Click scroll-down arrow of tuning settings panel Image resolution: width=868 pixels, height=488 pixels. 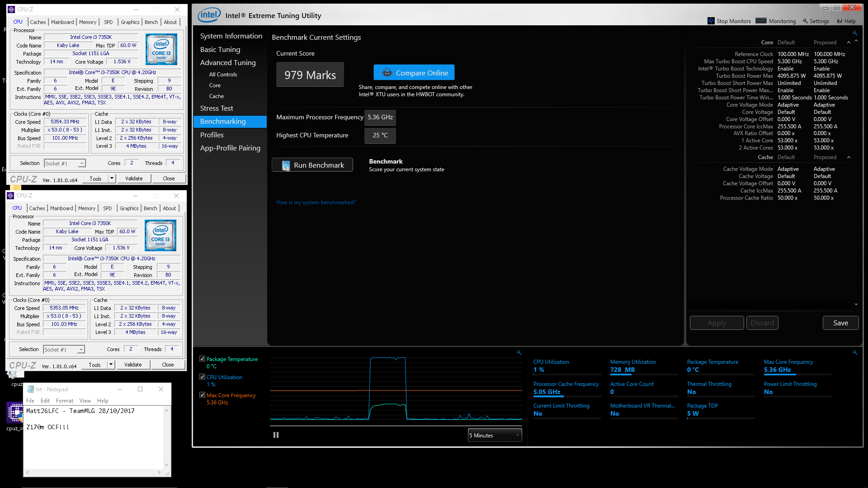click(856, 305)
